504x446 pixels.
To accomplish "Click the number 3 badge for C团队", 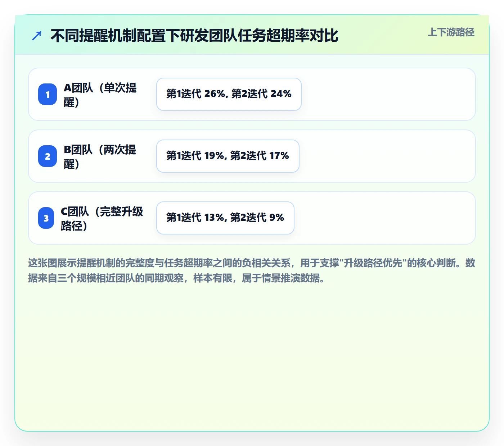I will [x=46, y=218].
